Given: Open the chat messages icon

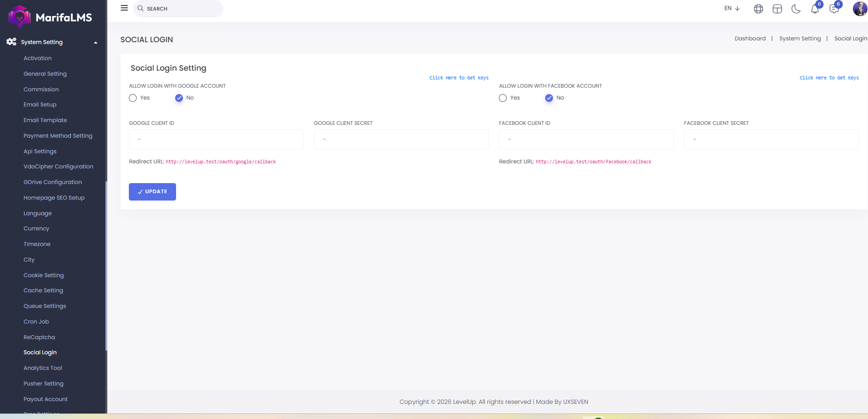Looking at the screenshot, I should pyautogui.click(x=834, y=9).
